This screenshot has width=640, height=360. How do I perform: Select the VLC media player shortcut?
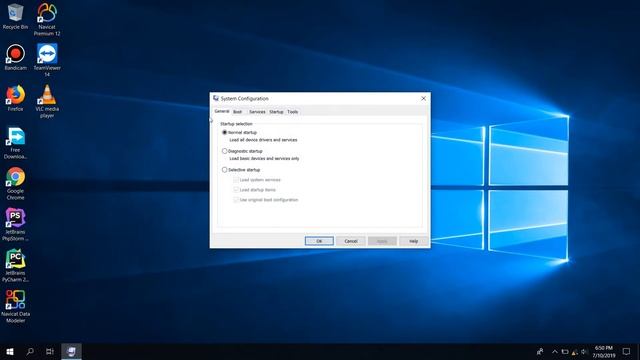tap(47, 101)
